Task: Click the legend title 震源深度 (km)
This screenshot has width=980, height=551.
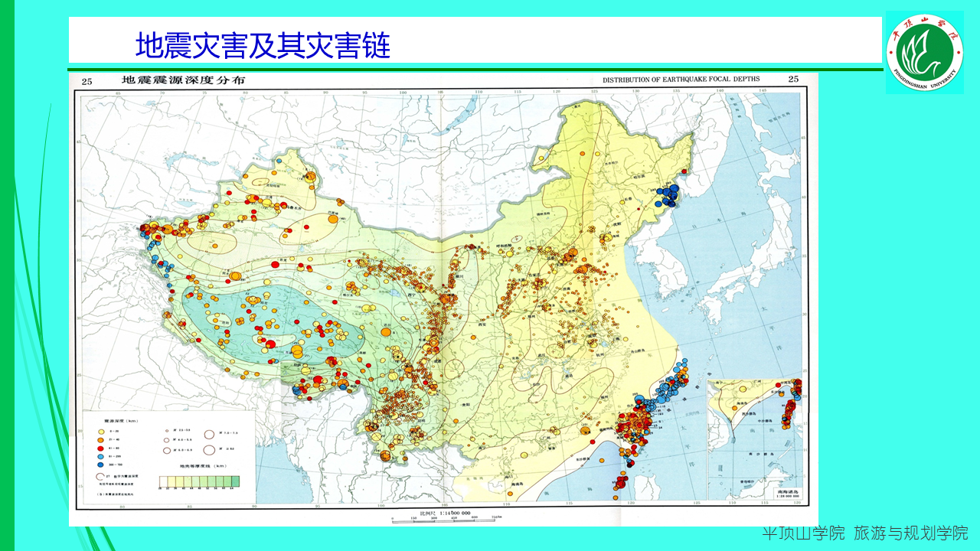Action: [x=120, y=422]
